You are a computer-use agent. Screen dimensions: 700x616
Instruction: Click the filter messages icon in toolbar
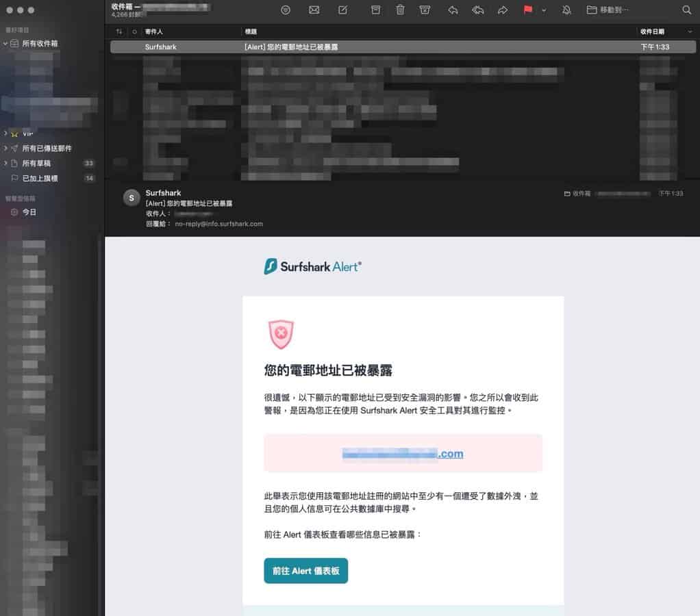coord(286,10)
